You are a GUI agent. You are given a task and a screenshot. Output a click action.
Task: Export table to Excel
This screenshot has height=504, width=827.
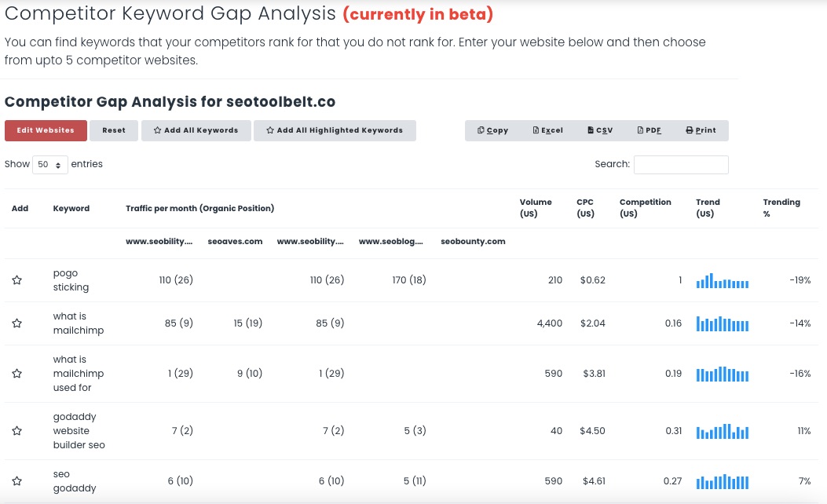coord(547,130)
